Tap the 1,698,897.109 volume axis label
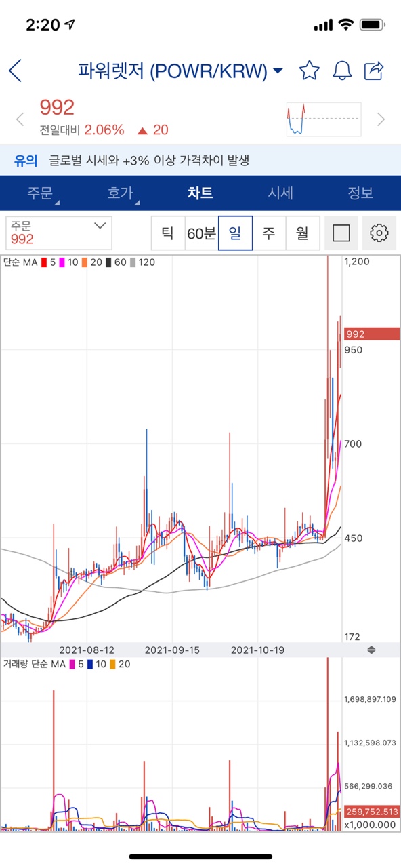The width and height of the screenshot is (401, 868). coord(370,698)
